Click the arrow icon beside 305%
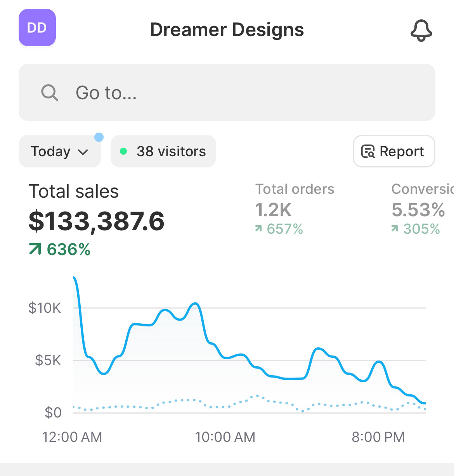Image resolution: width=454 pixels, height=476 pixels. click(x=395, y=229)
